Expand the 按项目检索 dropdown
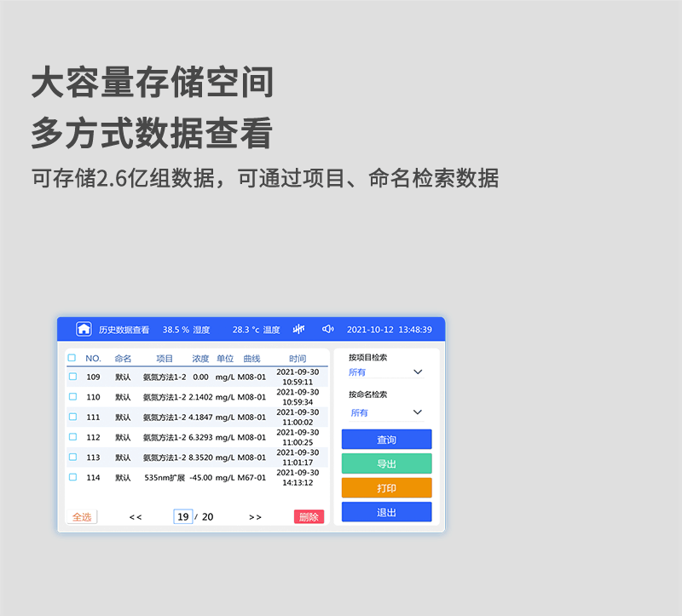The image size is (682, 616). 386,372
